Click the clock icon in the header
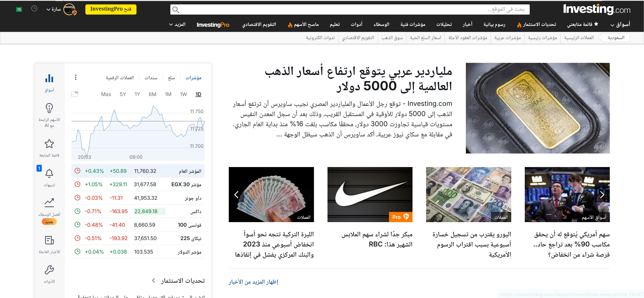The image size is (644, 298). tap(34, 8)
